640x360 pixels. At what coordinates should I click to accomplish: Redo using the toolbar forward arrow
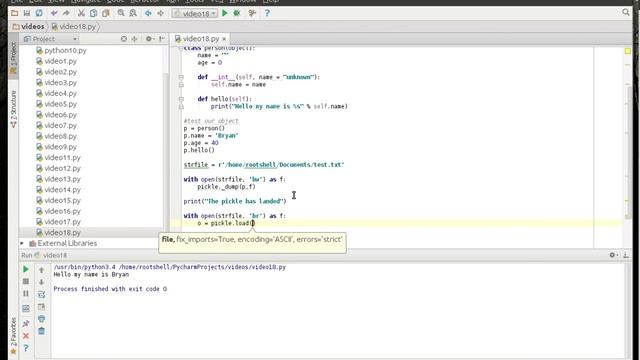pos(66,13)
